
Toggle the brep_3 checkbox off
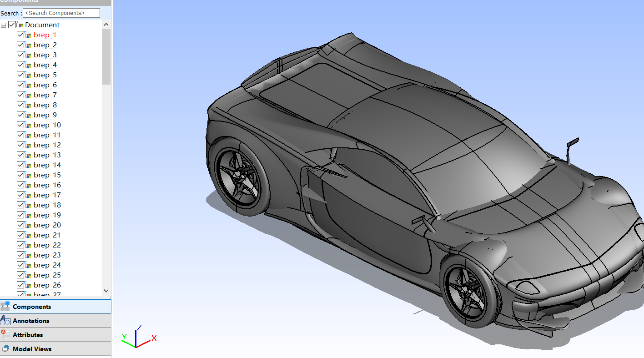pyautogui.click(x=20, y=55)
